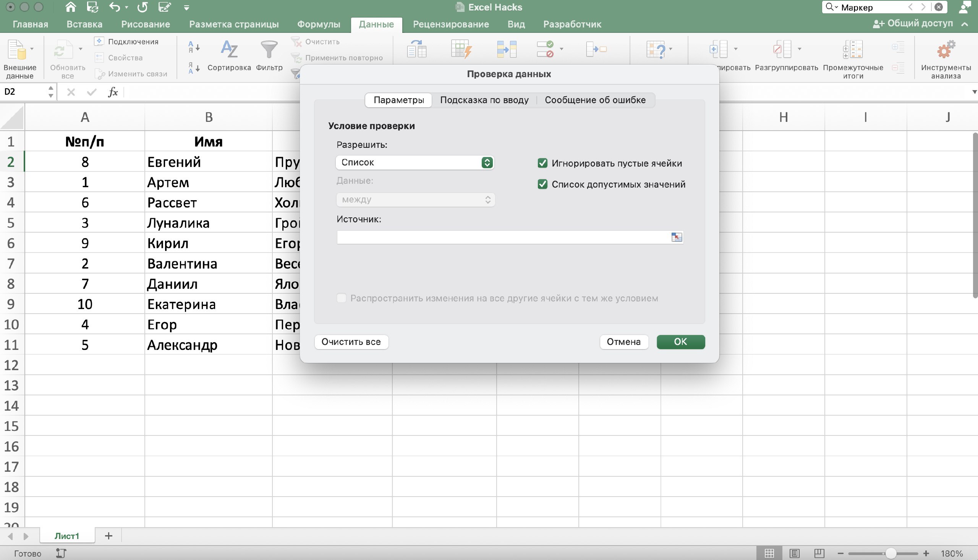This screenshot has height=560, width=978.
Task: Click the Источник input field
Action: (504, 237)
